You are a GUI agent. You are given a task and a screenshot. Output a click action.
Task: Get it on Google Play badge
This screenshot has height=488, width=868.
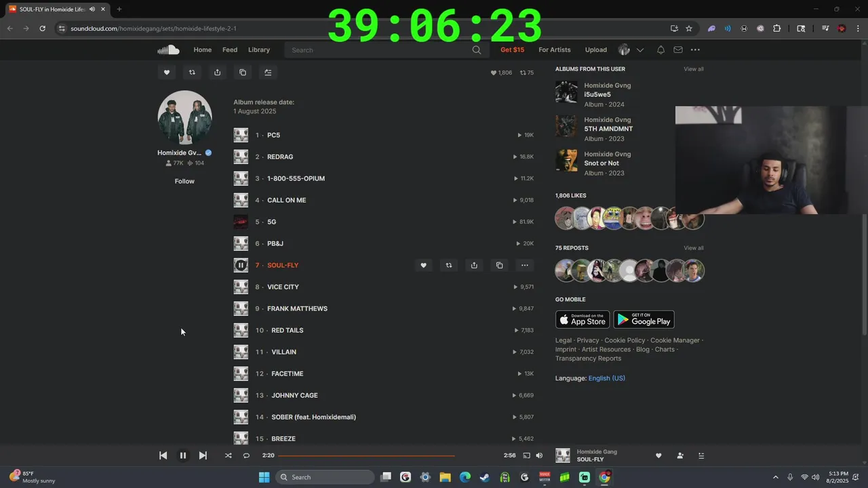tap(644, 319)
